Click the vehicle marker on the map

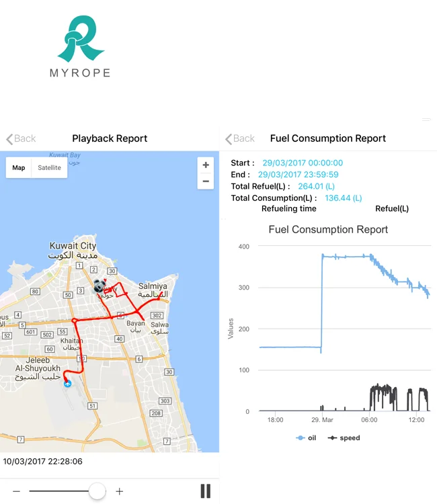[101, 287]
